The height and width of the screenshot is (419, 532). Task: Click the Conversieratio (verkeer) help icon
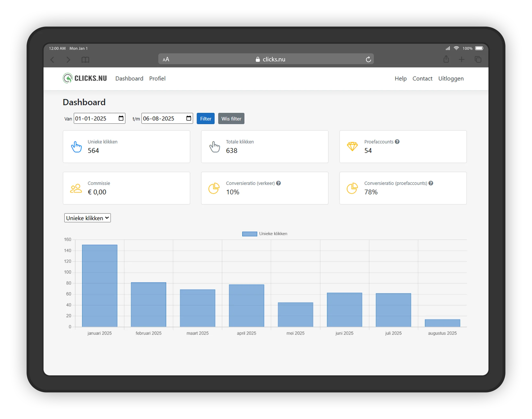point(278,183)
